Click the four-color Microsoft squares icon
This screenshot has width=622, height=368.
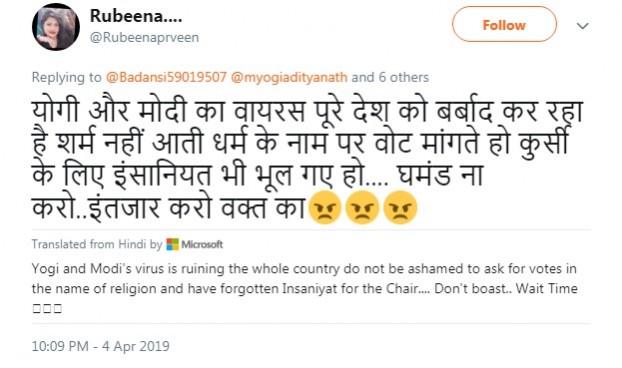(x=173, y=244)
